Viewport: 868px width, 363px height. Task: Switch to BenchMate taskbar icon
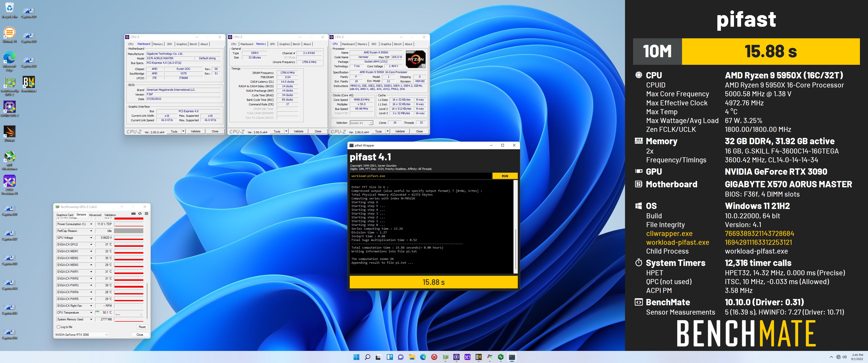[478, 357]
